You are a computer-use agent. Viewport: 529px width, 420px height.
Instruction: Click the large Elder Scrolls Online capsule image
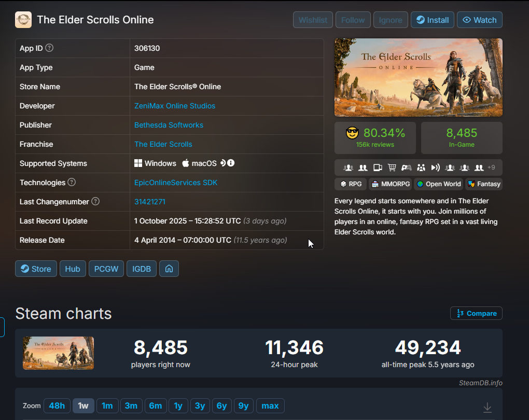[x=419, y=77]
